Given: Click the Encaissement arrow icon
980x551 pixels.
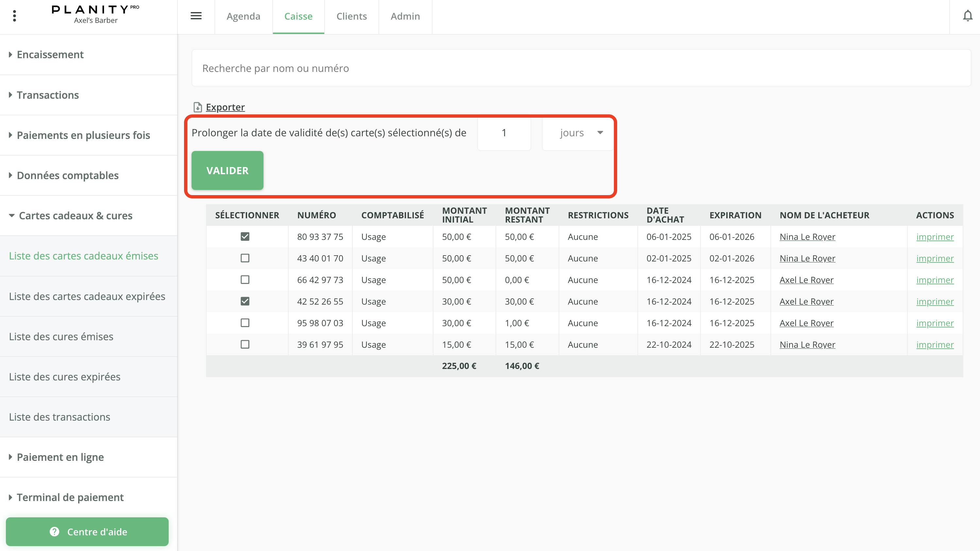Looking at the screenshot, I should (x=11, y=54).
